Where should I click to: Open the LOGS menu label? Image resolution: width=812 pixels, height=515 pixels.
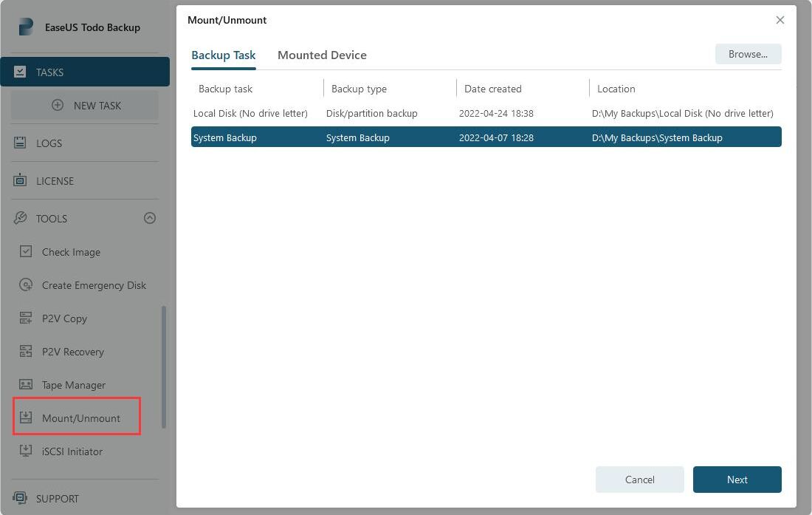(x=49, y=143)
